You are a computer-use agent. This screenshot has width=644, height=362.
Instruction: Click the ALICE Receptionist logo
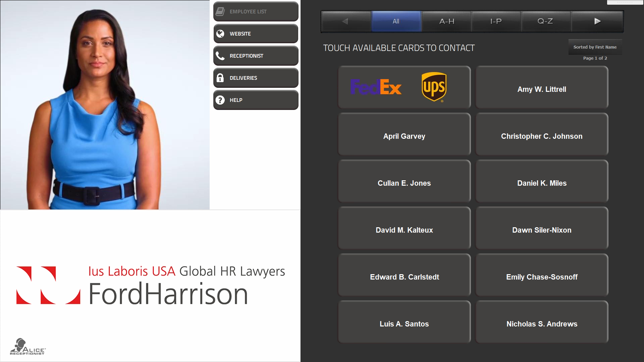pyautogui.click(x=28, y=347)
